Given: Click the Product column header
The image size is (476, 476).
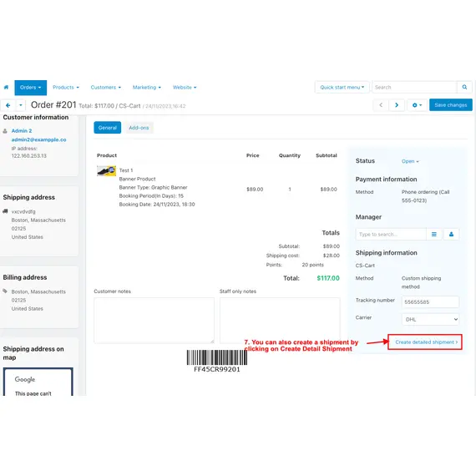Looking at the screenshot, I should coord(107,155).
